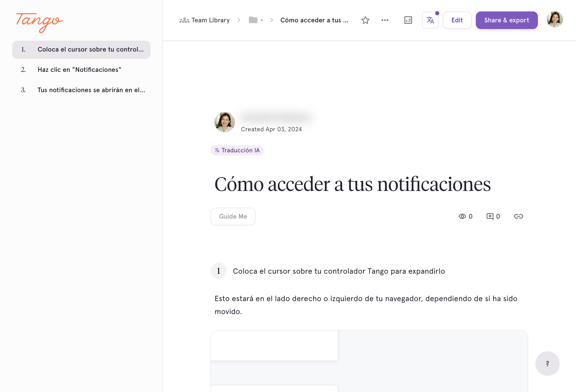Open Share & export
The height and width of the screenshot is (392, 576).
[x=507, y=20]
